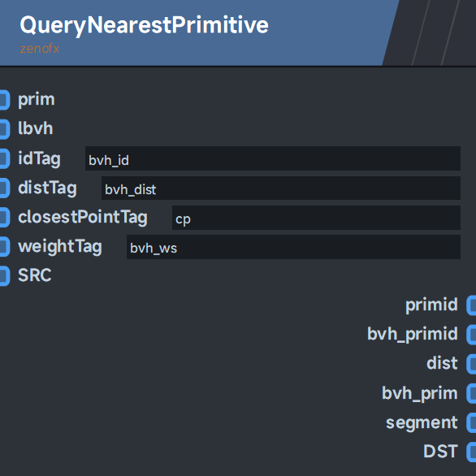Edit the idTag field containing bvh_id
476x476 pixels.
[273, 158]
